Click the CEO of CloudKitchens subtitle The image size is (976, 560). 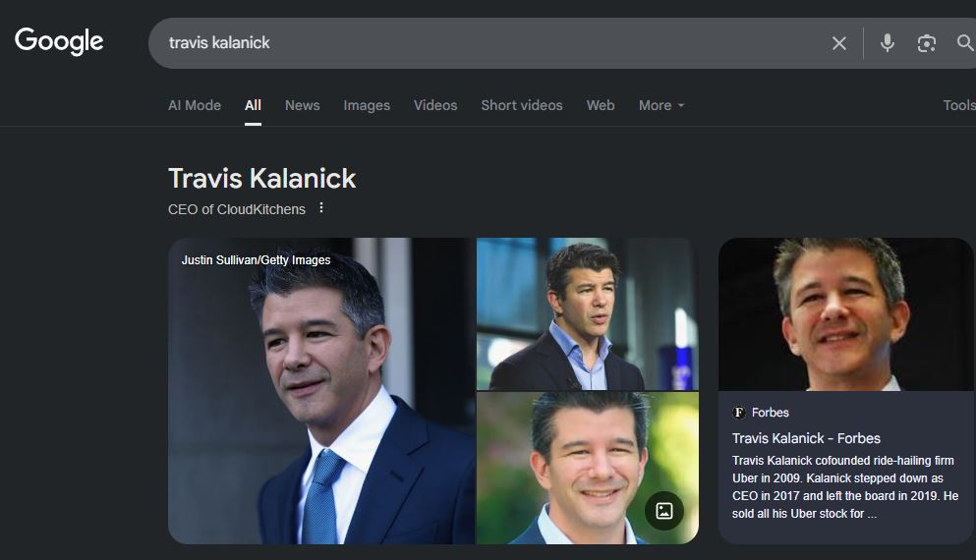pos(237,209)
